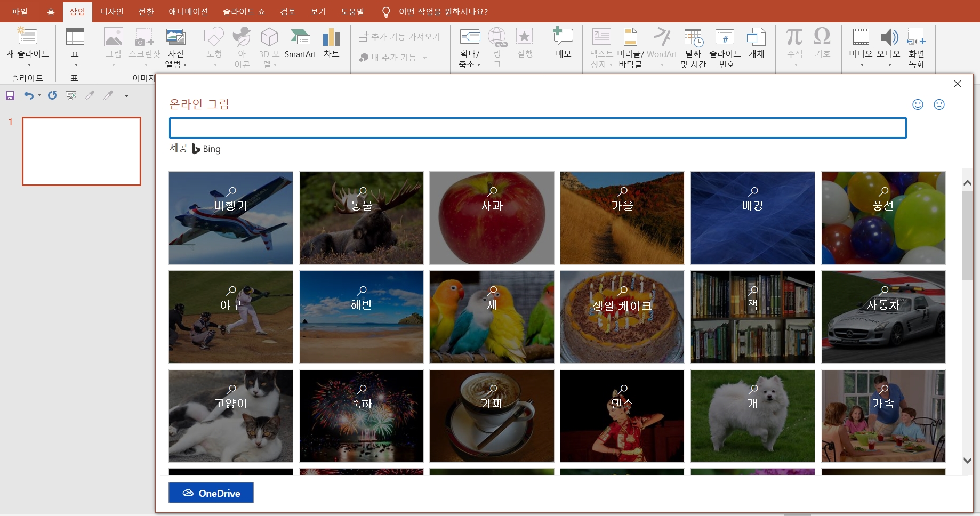Image resolution: width=980 pixels, height=516 pixels.
Task: Expand the Audio (오디오) dropdown arrow
Action: [889, 65]
